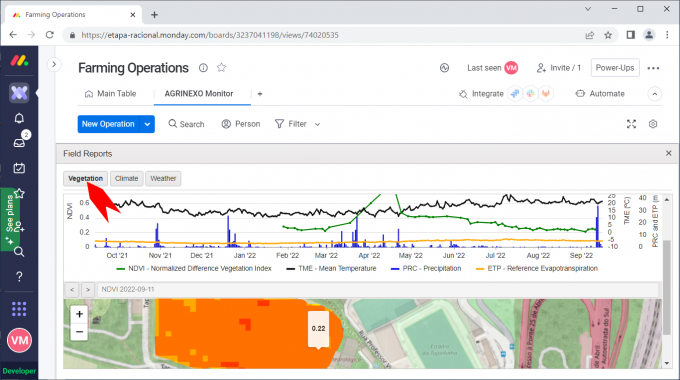This screenshot has width=680, height=380.
Task: Open help question mark
Action: coord(19,277)
